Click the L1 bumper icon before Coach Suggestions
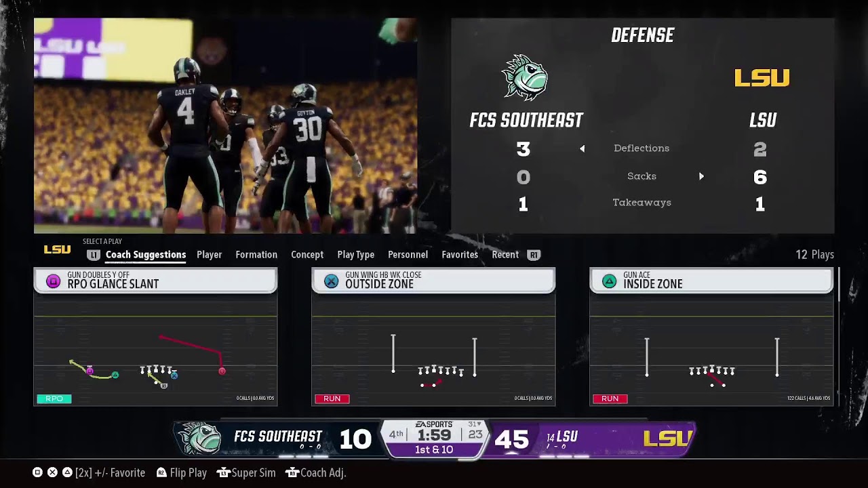The width and height of the screenshot is (868, 488). pyautogui.click(x=94, y=255)
